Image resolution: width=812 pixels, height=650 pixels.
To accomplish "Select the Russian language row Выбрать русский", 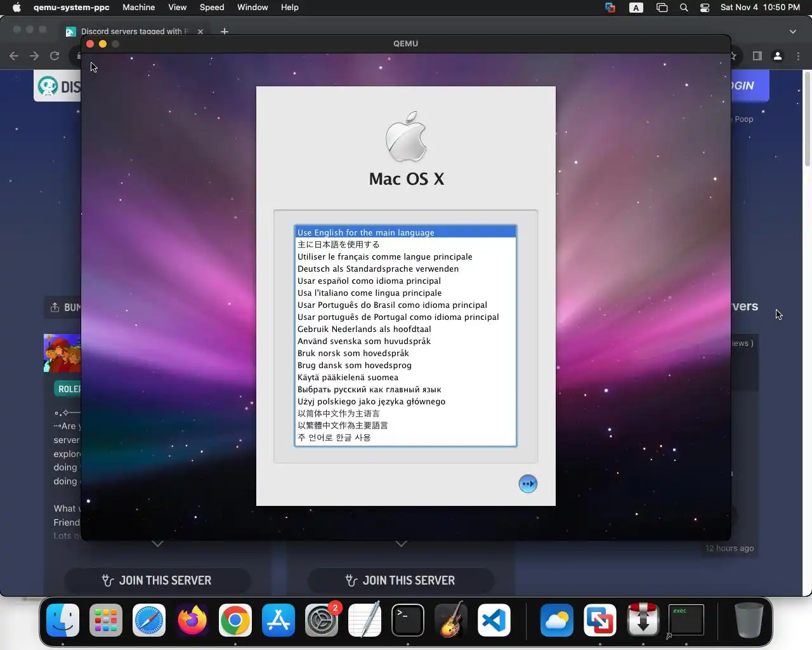I will [405, 389].
